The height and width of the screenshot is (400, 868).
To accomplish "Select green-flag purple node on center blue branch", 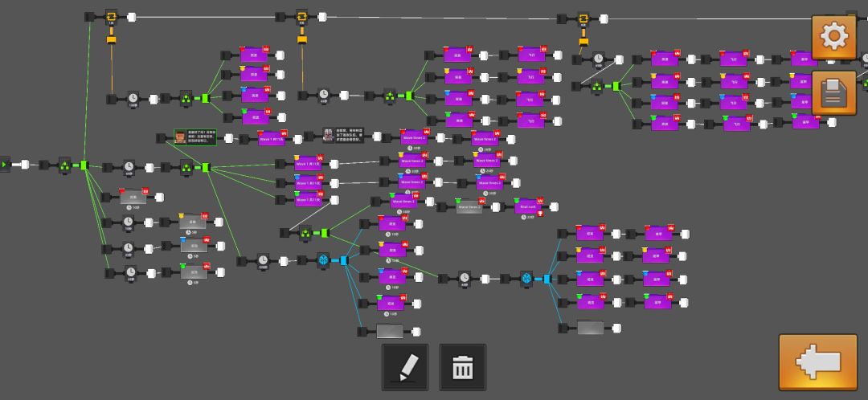I will (391, 303).
